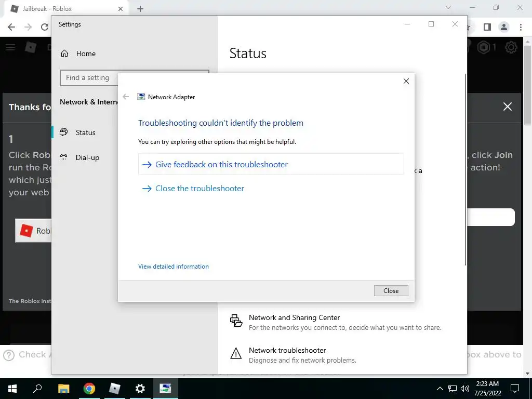The width and height of the screenshot is (532, 399).
Task: Click the Settings window scrollbar
Action: tap(465, 170)
